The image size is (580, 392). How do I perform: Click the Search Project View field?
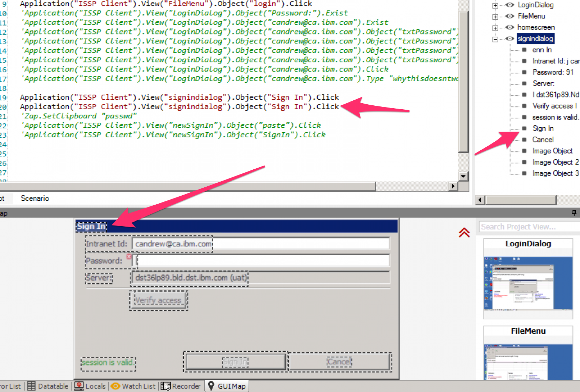[529, 227]
